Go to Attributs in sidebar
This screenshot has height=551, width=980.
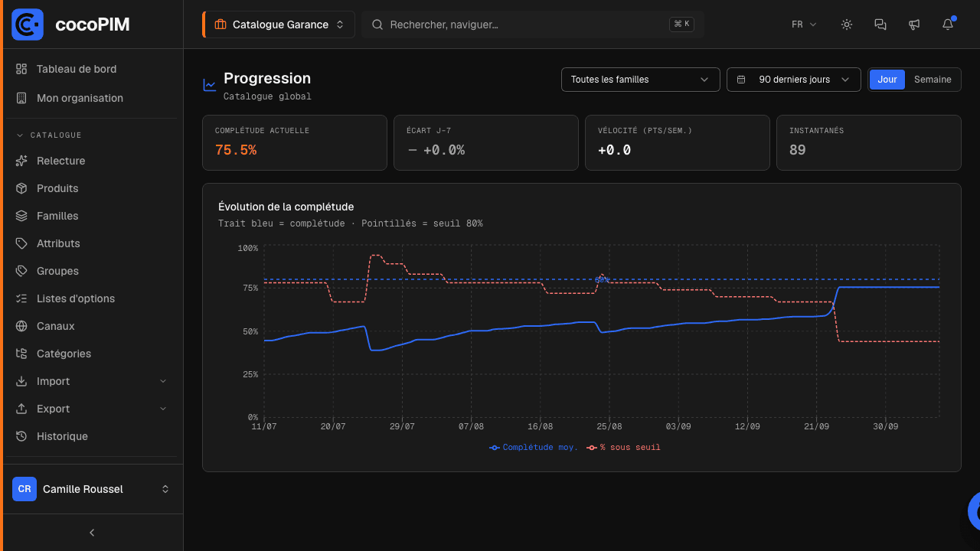(x=92, y=243)
